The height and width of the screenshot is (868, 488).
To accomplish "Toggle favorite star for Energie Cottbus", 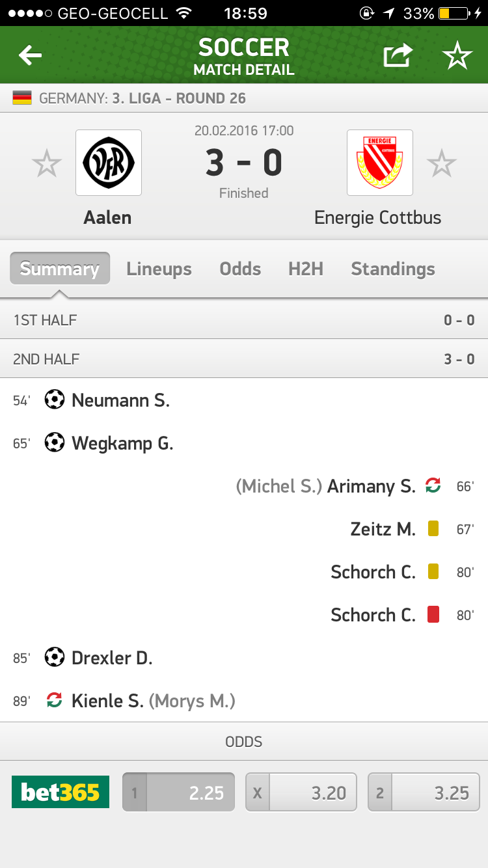I will coord(442,163).
